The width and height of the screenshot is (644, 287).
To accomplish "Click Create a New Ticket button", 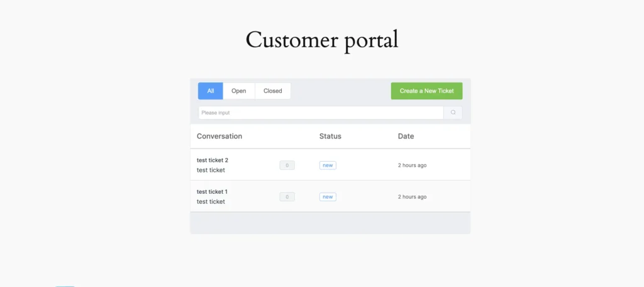I will coord(427,91).
